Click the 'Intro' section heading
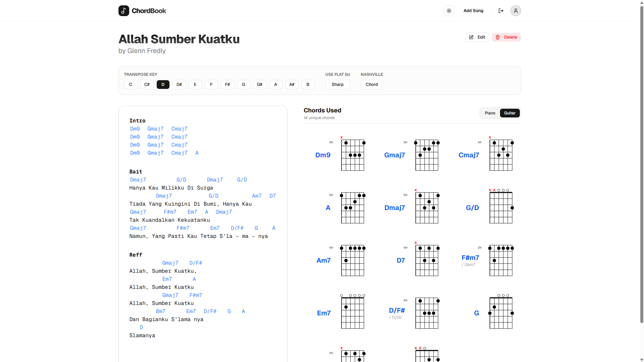The height and width of the screenshot is (362, 644). pos(138,121)
